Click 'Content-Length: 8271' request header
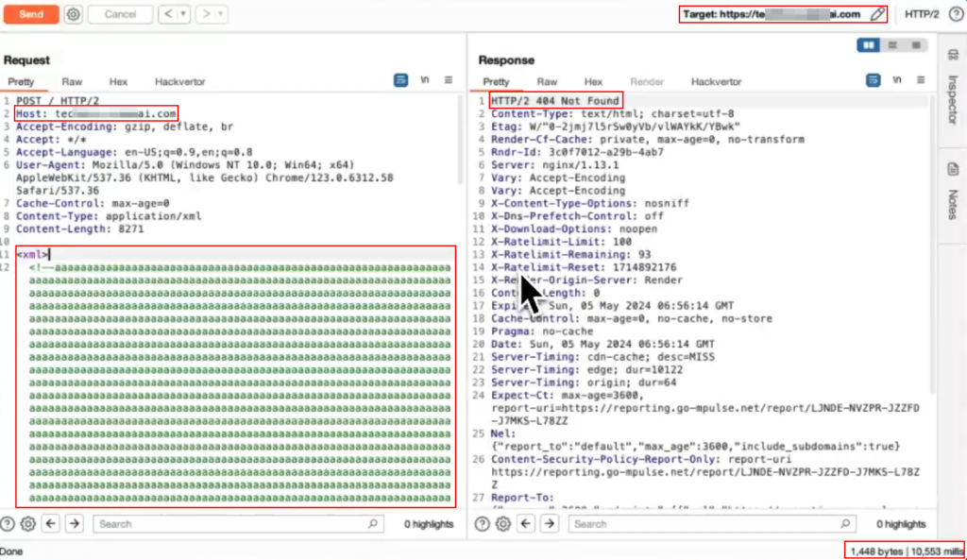 coord(79,229)
